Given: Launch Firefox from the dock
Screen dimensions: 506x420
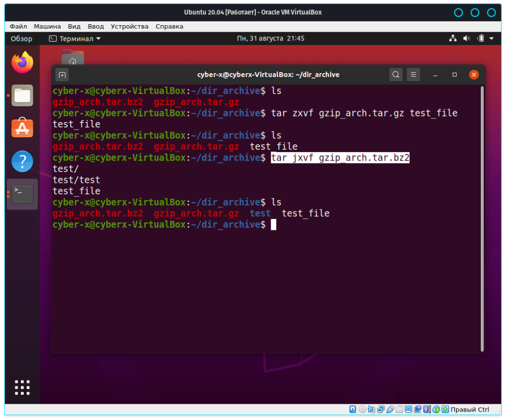Looking at the screenshot, I should tap(22, 63).
